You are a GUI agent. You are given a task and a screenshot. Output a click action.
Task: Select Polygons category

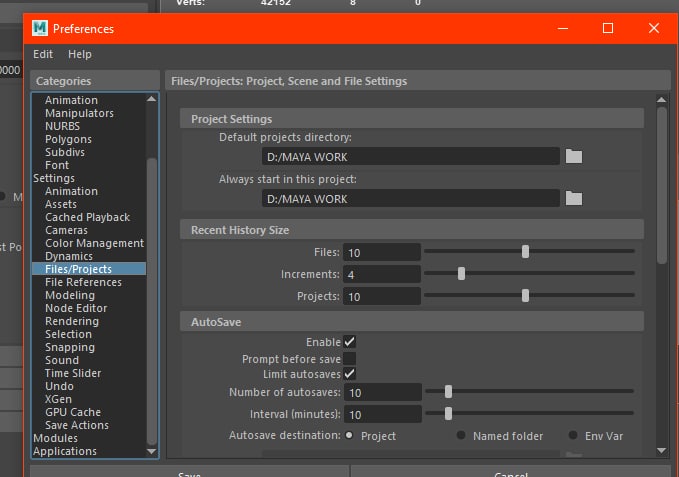tap(68, 139)
